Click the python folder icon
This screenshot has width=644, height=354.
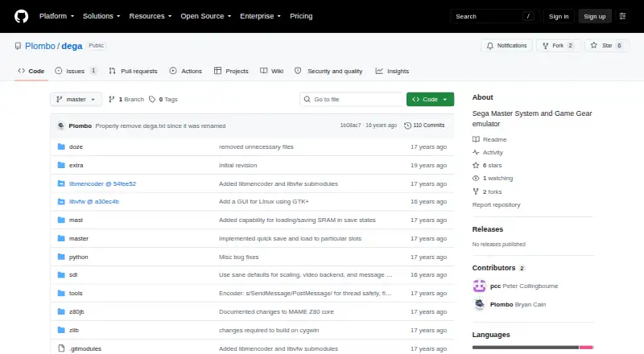point(61,257)
